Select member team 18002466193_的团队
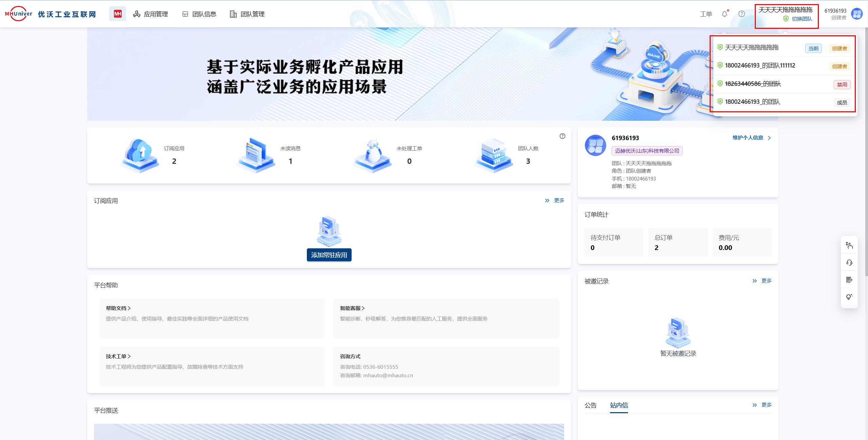 752,102
